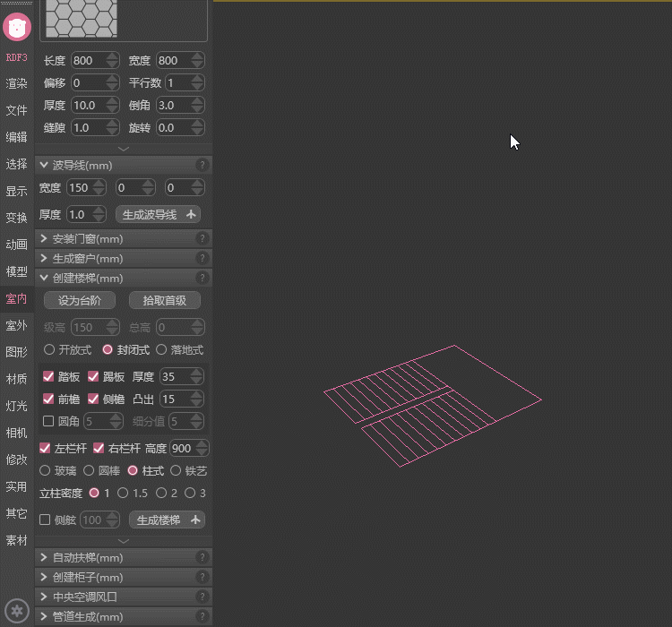672x627 pixels.
Task: Click help icon for 生成窗户(mm) section
Action: pos(202,259)
